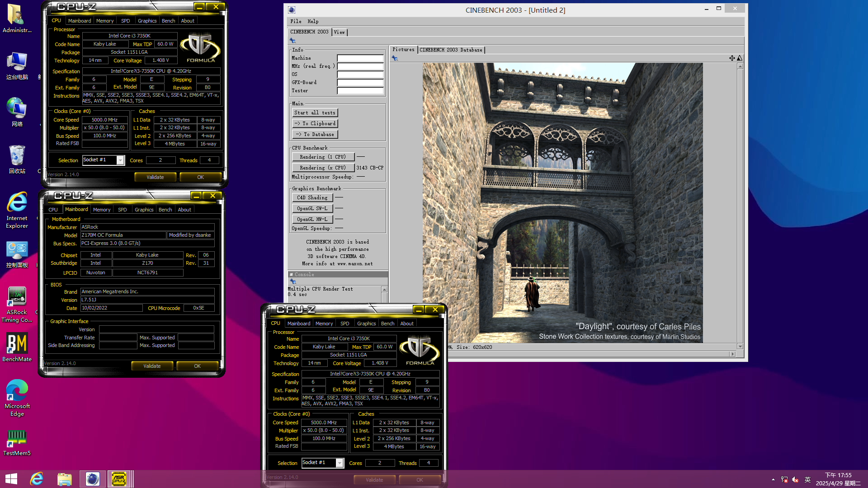Viewport: 868px width, 488px height.
Task: Click the To Database button
Action: click(x=315, y=134)
